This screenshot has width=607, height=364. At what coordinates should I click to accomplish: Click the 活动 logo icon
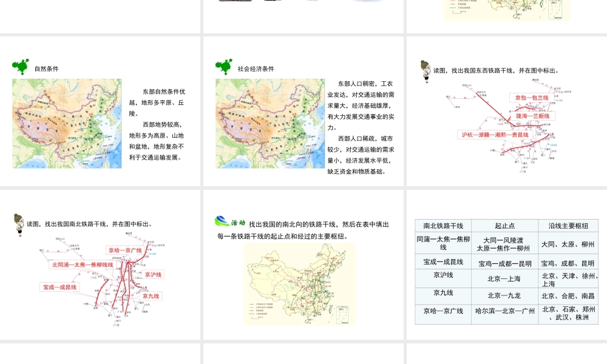pyautogui.click(x=229, y=222)
